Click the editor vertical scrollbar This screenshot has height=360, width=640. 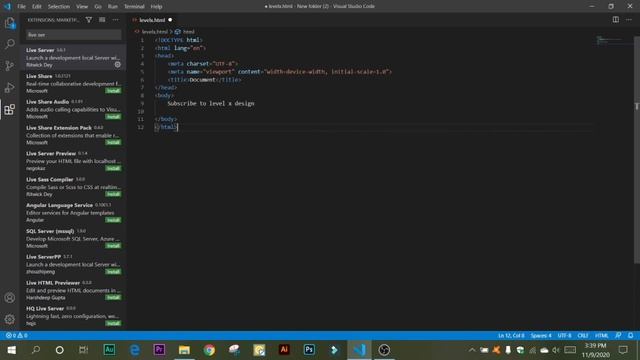coord(637,149)
